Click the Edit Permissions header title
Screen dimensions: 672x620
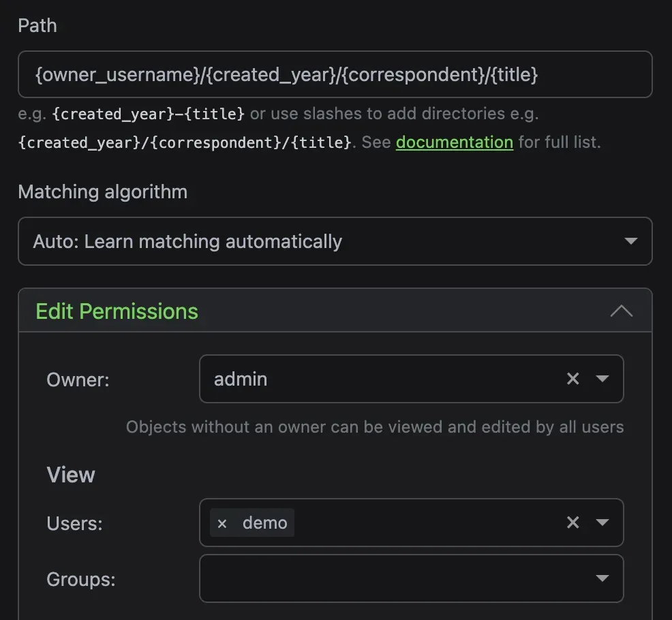pyautogui.click(x=117, y=311)
